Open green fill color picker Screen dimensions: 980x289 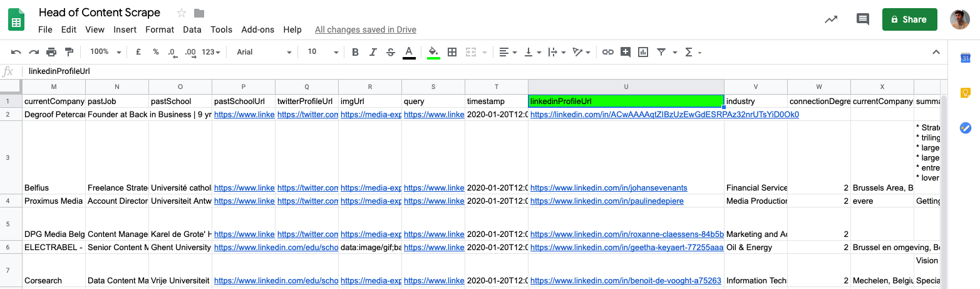[433, 52]
